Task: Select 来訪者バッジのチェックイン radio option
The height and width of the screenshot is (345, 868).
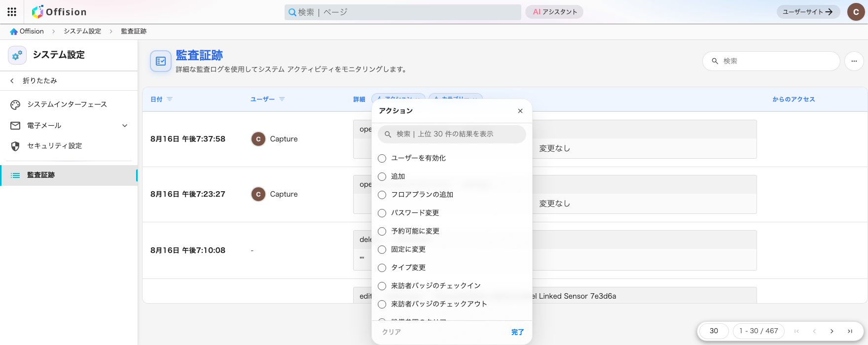Action: coord(382,286)
